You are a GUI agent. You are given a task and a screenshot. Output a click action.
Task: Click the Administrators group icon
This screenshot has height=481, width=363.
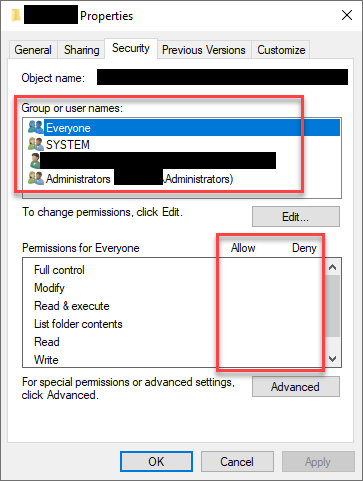pos(36,178)
